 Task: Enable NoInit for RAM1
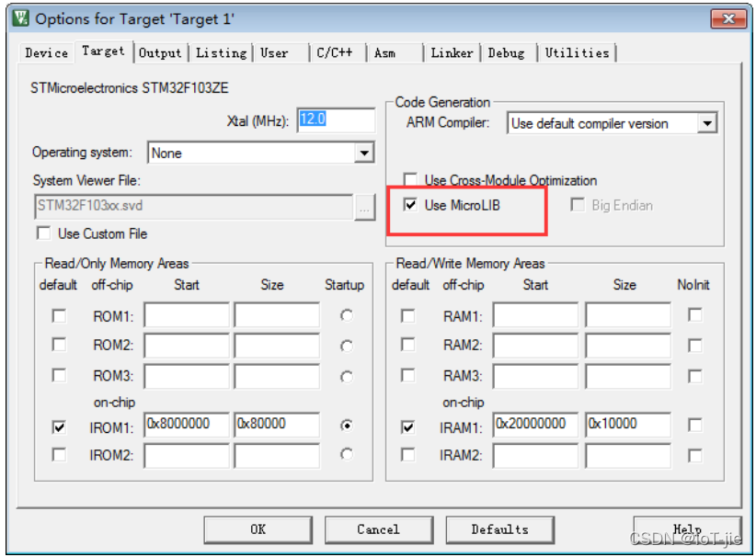tap(694, 315)
